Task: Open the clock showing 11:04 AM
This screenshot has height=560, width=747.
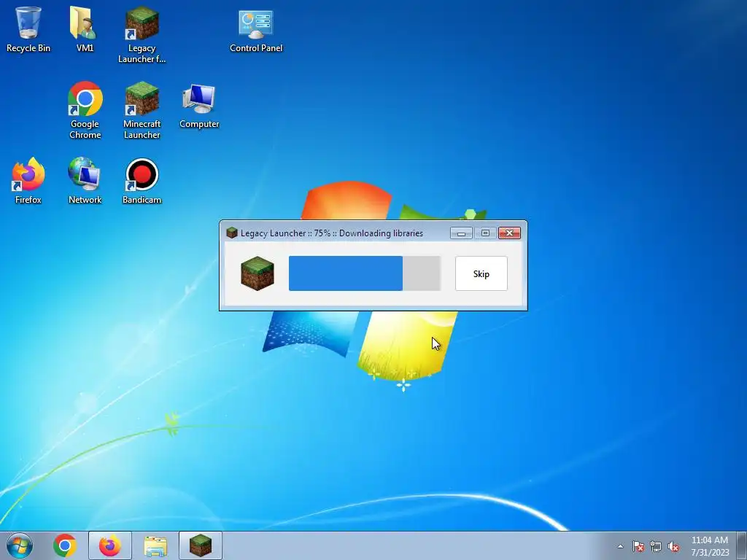Action: [710, 545]
